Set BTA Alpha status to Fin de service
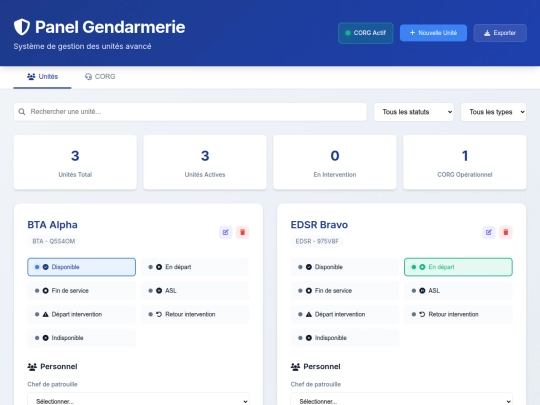The width and height of the screenshot is (540, 405). tap(82, 291)
